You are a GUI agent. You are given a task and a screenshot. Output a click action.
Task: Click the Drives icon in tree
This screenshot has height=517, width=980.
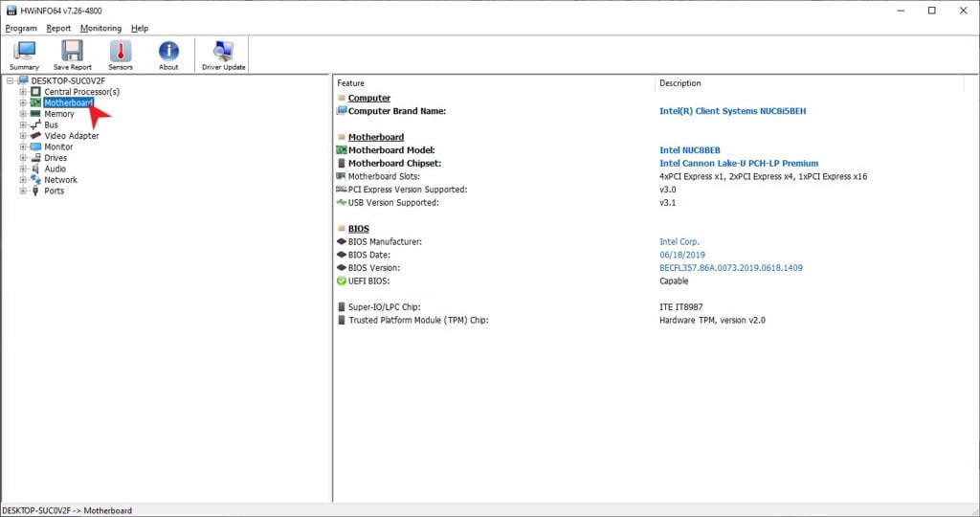(x=35, y=158)
